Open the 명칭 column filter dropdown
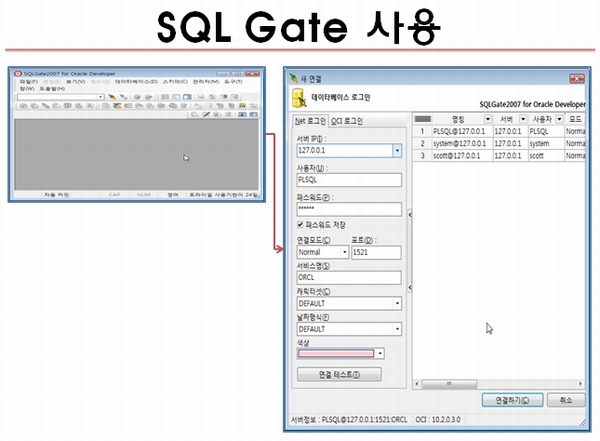The width and height of the screenshot is (600, 441). (x=488, y=119)
